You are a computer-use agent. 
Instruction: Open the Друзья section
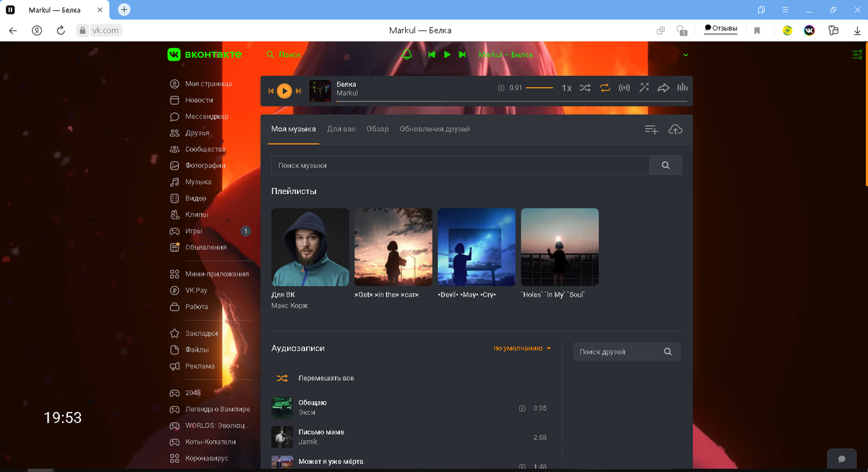coord(190,132)
